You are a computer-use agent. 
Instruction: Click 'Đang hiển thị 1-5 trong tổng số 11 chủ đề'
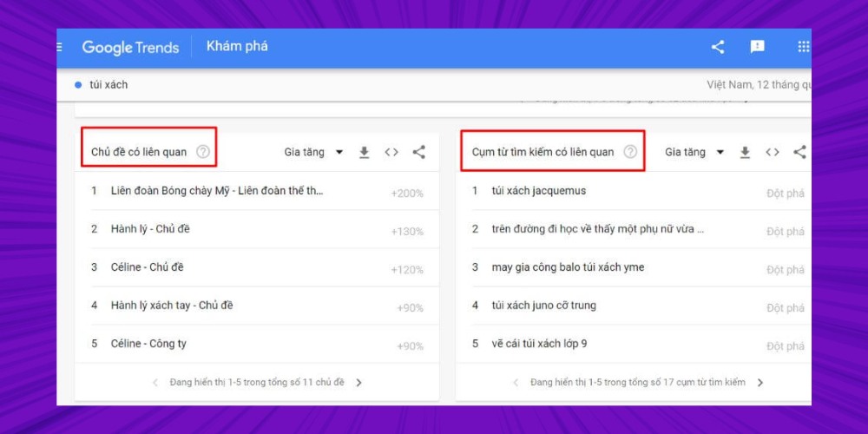[x=257, y=383]
